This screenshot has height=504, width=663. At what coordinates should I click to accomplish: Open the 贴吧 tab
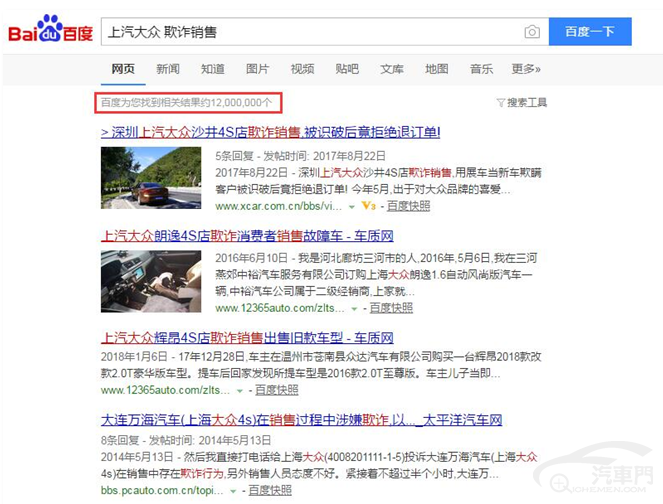click(347, 69)
